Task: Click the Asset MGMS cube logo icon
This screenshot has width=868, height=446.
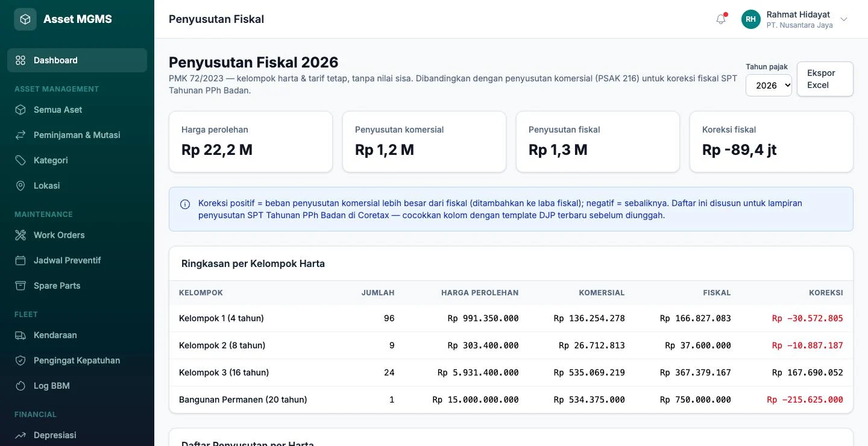Action: point(25,19)
